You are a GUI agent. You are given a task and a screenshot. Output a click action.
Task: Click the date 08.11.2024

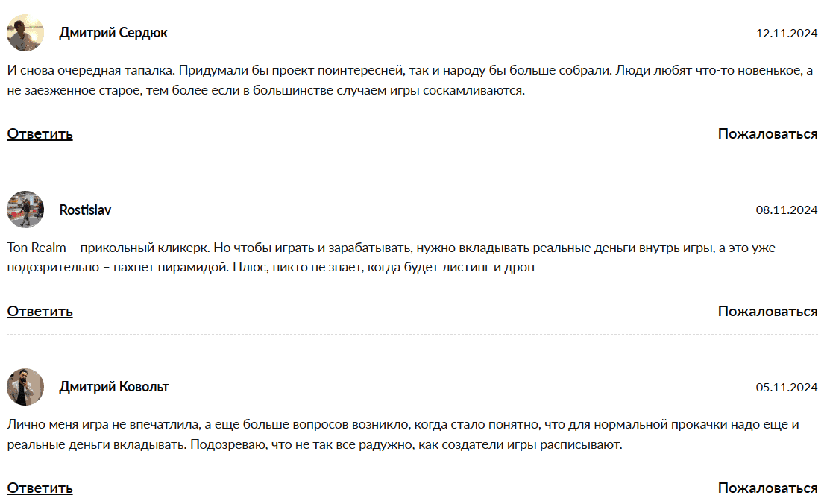(787, 210)
